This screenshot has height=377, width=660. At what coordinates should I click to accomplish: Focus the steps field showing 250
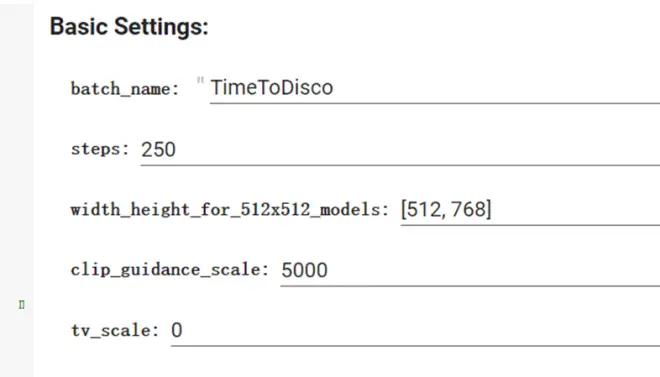[x=400, y=149]
